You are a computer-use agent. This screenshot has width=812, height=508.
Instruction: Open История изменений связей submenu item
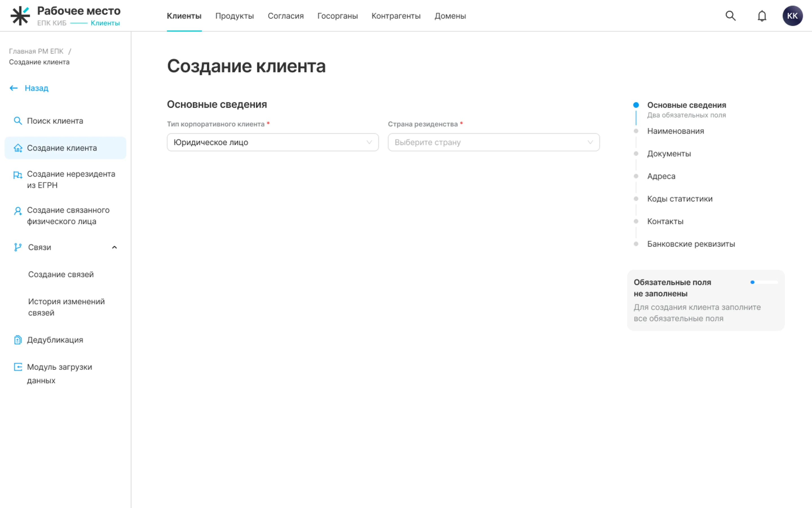point(67,307)
